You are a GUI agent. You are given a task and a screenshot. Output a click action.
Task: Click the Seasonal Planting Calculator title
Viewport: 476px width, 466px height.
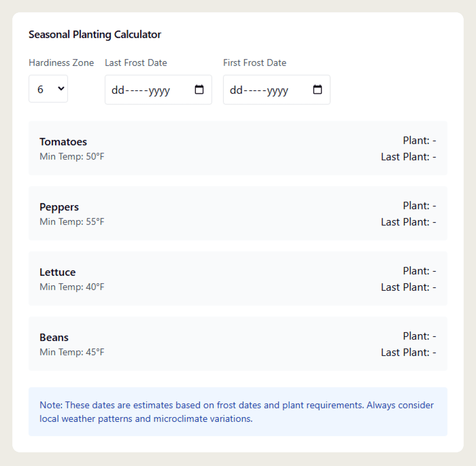[95, 34]
